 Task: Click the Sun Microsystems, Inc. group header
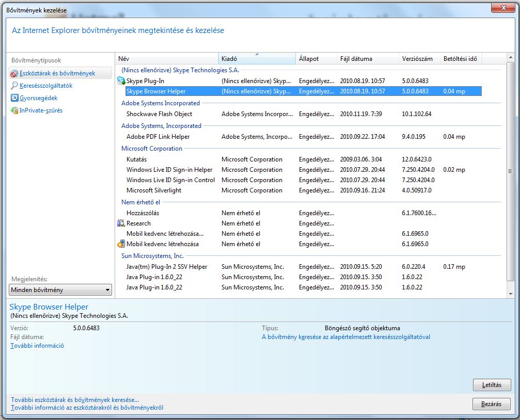[x=152, y=255]
